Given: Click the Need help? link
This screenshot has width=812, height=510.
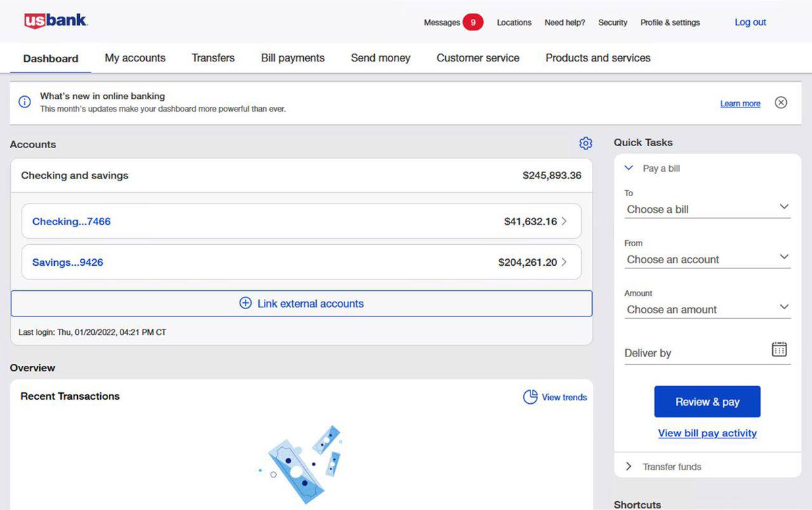Looking at the screenshot, I should coord(565,22).
